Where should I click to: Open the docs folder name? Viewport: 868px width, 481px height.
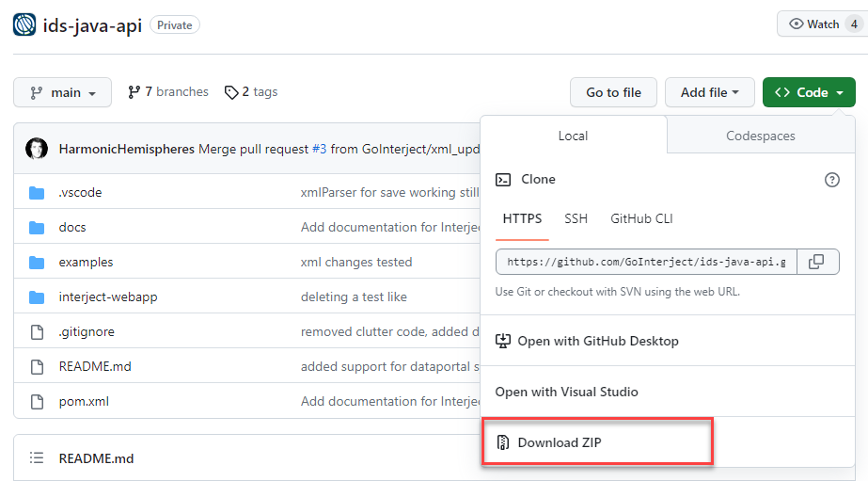point(72,227)
